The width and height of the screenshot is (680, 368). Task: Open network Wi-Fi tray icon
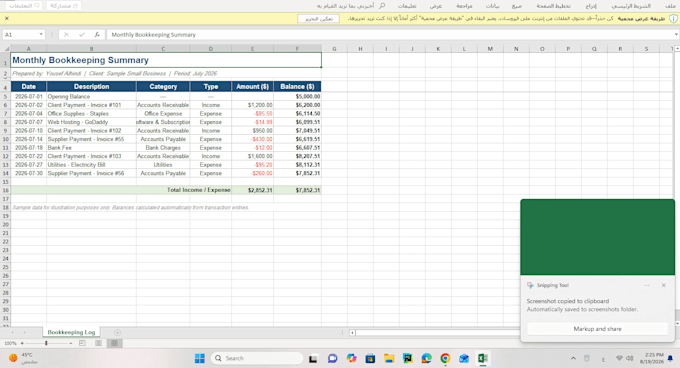(x=619, y=358)
